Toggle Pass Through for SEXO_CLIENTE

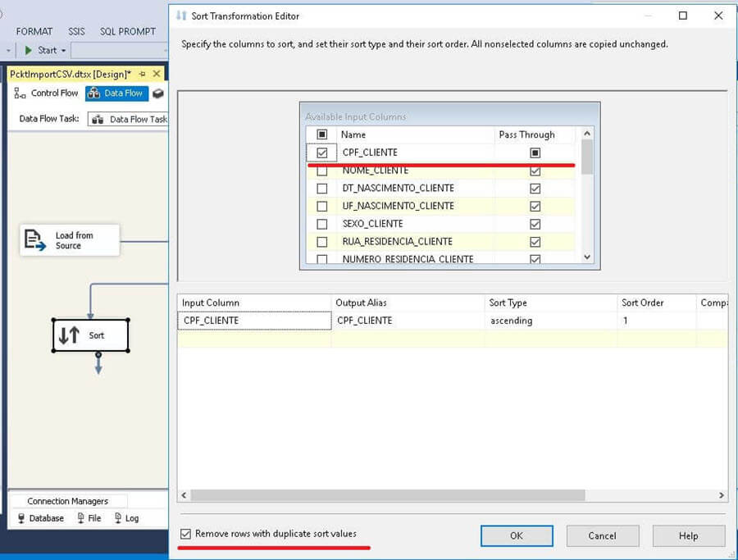click(x=535, y=224)
